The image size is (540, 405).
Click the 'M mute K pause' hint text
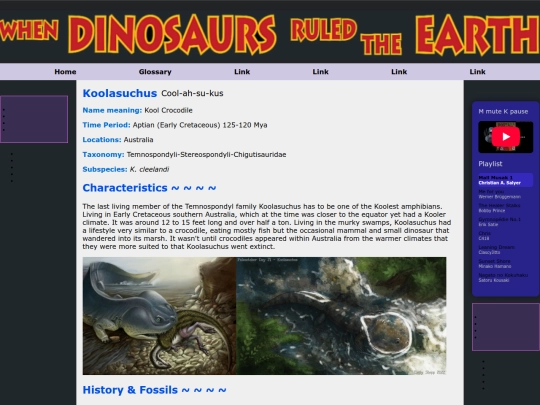click(x=503, y=111)
